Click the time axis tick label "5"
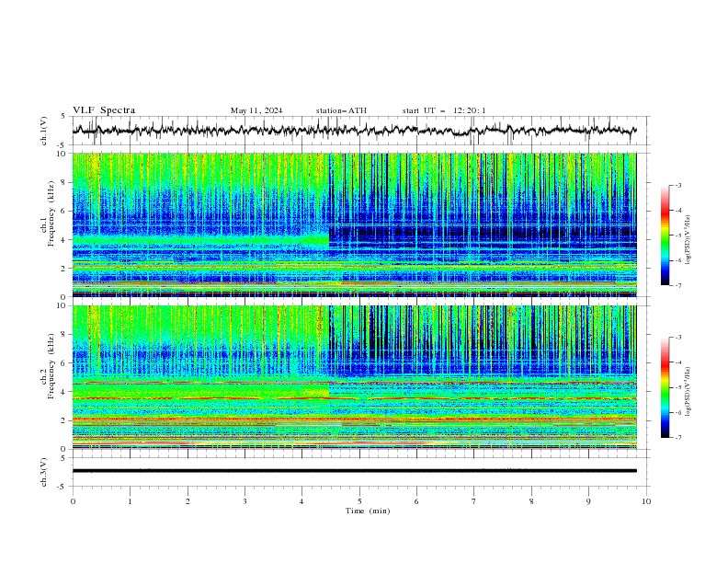The height and width of the screenshot is (563, 728). (x=359, y=501)
